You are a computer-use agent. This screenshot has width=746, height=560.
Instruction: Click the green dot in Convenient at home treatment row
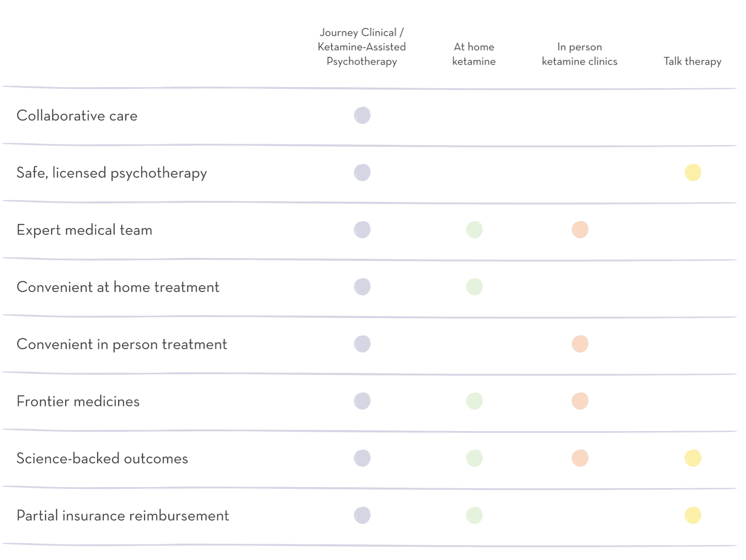coord(474,287)
